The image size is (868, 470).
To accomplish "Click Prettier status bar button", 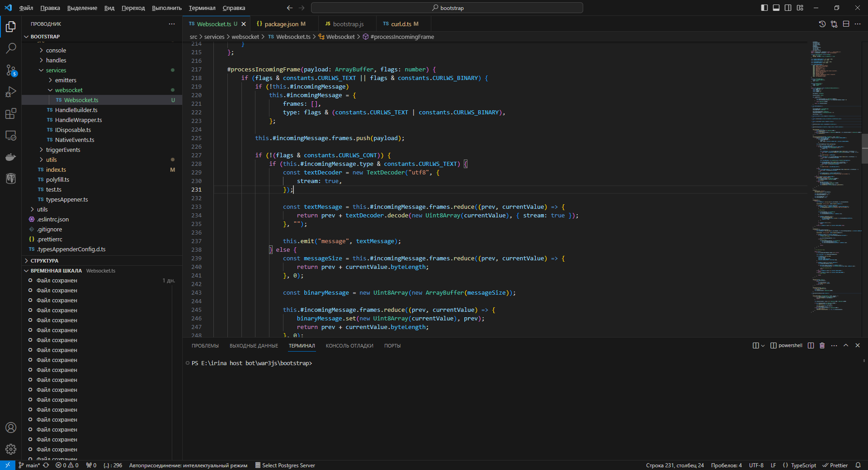I will click(x=835, y=465).
